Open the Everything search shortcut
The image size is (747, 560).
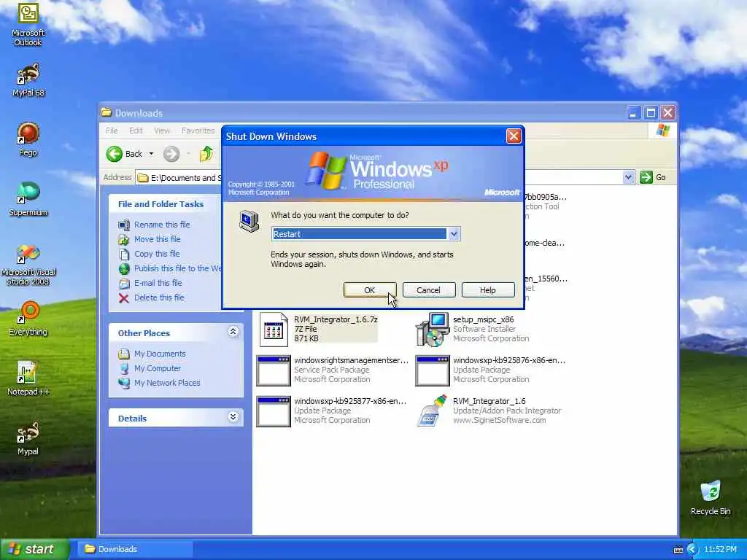pos(28,319)
